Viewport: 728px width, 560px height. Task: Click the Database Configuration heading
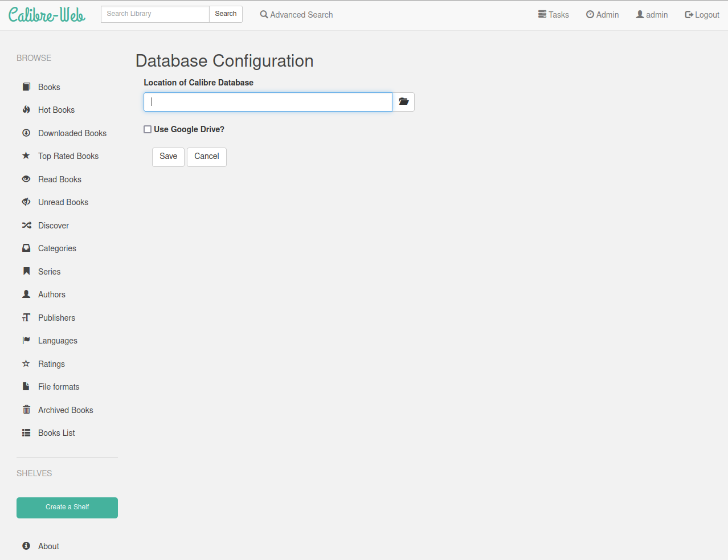(x=224, y=61)
